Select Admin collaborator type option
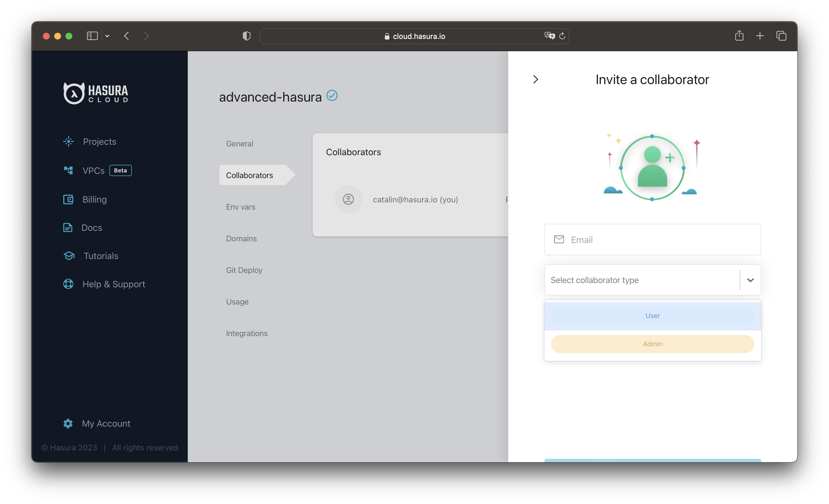829x504 pixels. pos(653,344)
